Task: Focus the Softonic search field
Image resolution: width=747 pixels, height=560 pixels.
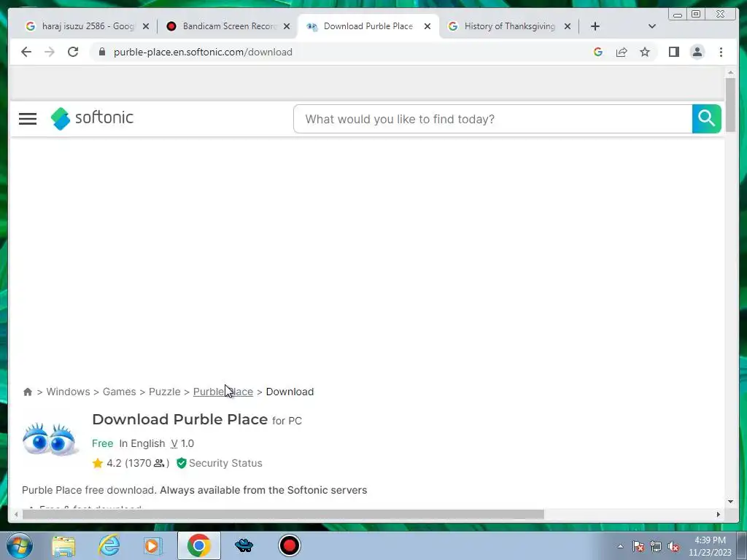Action: coord(493,119)
